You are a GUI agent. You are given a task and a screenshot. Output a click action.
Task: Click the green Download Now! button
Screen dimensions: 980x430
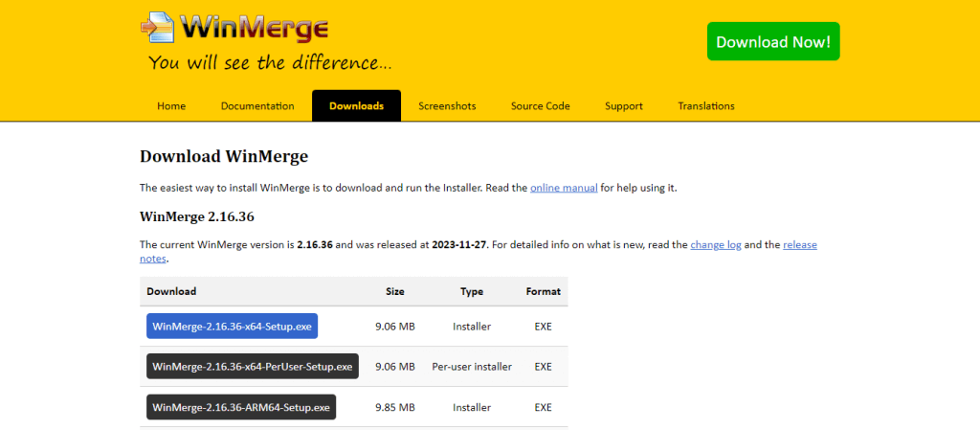[x=773, y=42]
